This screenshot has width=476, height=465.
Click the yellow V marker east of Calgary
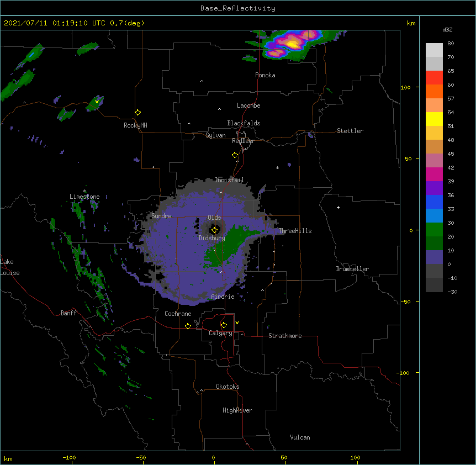pos(237,323)
